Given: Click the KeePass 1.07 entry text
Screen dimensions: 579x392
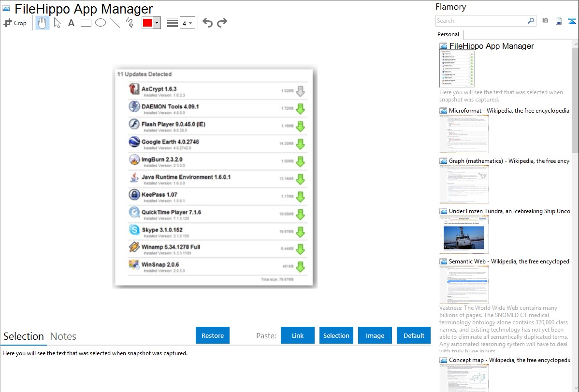Looking at the screenshot, I should pyautogui.click(x=159, y=195).
